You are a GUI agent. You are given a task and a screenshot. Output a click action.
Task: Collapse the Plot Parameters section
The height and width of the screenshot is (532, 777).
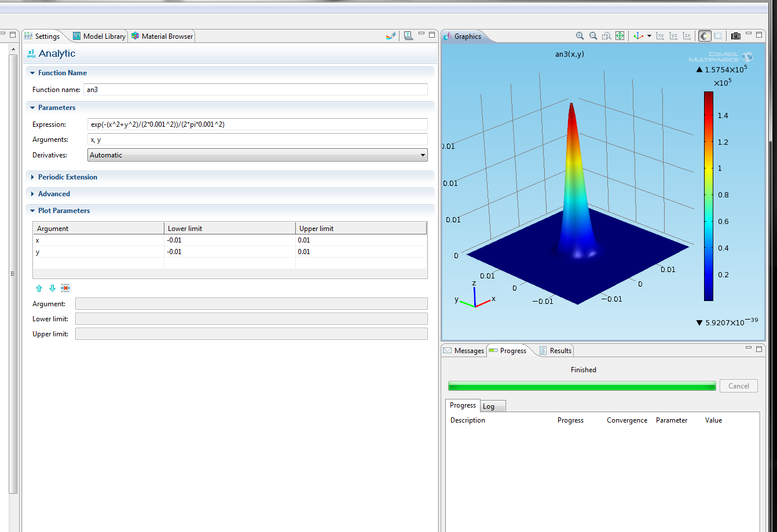tap(32, 211)
